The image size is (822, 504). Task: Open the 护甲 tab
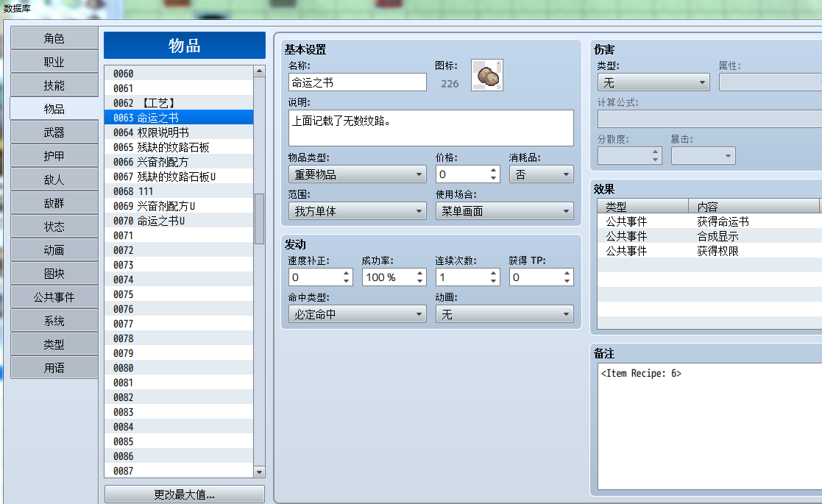tap(54, 156)
